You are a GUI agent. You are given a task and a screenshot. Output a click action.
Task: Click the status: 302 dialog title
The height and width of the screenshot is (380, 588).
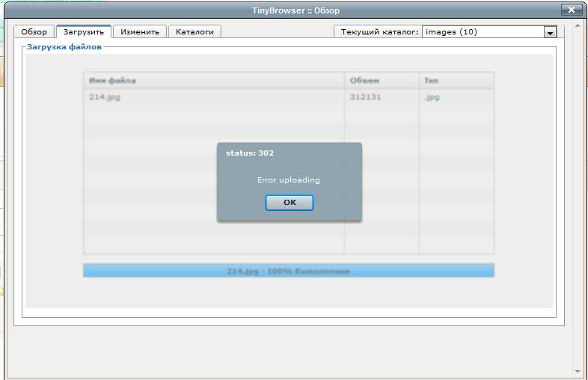click(x=250, y=153)
